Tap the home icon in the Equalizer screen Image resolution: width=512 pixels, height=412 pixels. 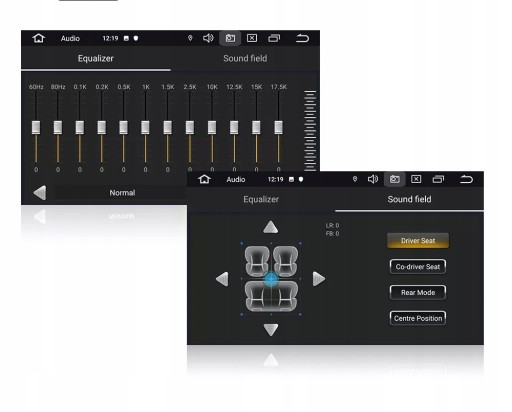pyautogui.click(x=39, y=38)
